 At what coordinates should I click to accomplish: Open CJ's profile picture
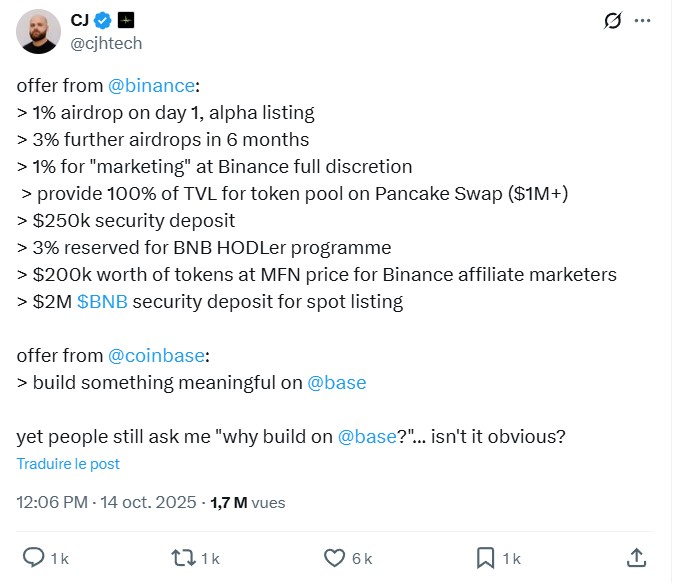[x=38, y=32]
